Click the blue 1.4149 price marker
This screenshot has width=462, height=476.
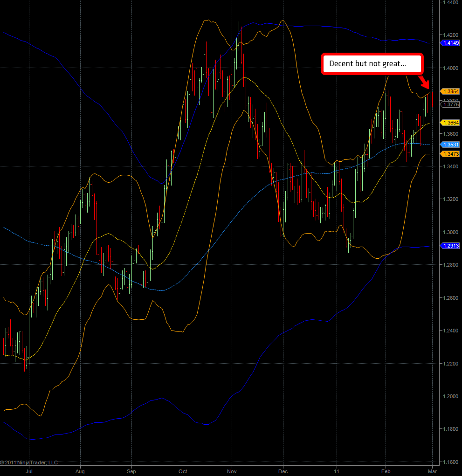(450, 43)
